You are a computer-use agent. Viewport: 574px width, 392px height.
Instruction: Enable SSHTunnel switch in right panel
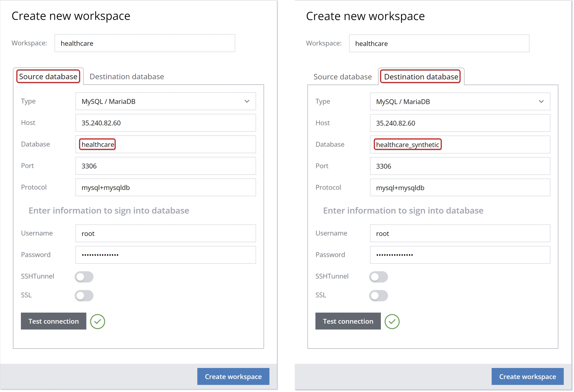point(378,276)
